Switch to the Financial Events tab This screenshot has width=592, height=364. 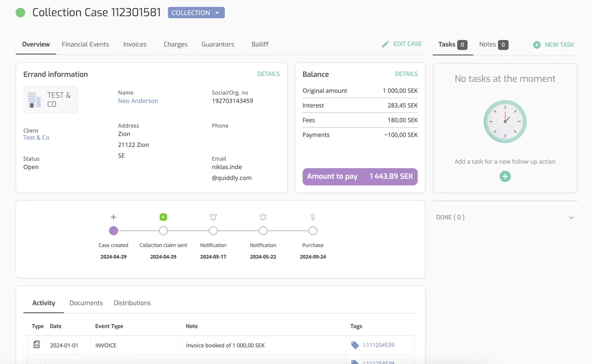[x=86, y=44]
